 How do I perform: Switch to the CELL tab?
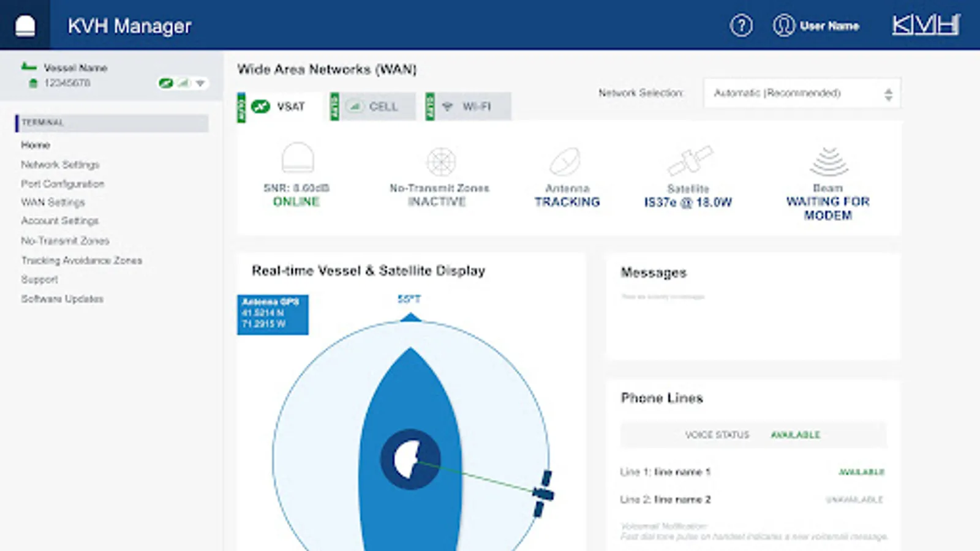pyautogui.click(x=372, y=107)
